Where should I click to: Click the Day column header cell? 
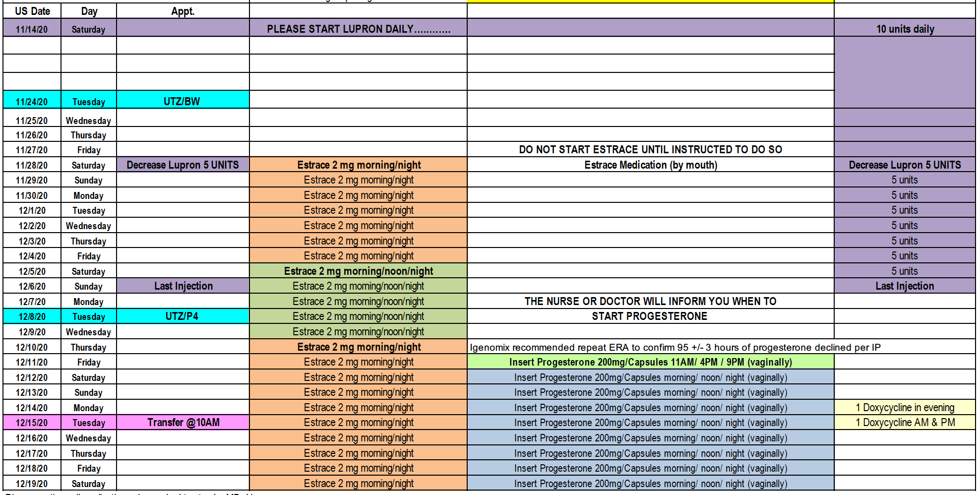tap(89, 11)
